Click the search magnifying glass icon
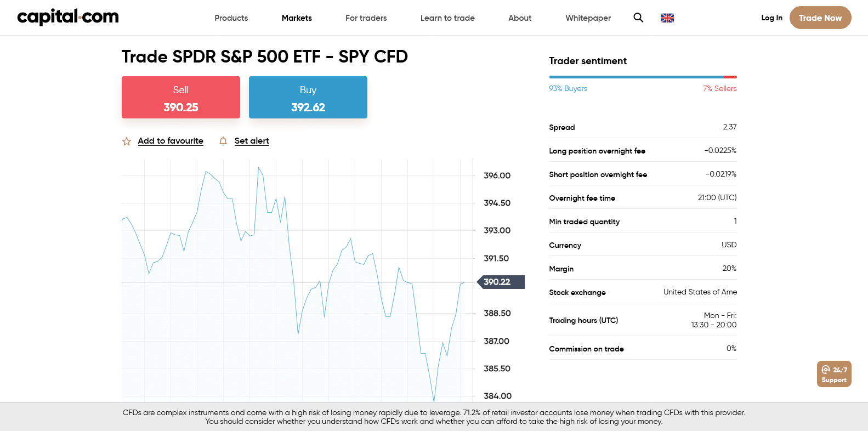 pyautogui.click(x=638, y=18)
